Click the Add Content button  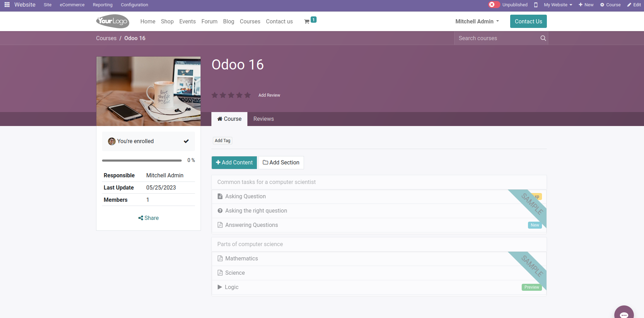coord(234,163)
